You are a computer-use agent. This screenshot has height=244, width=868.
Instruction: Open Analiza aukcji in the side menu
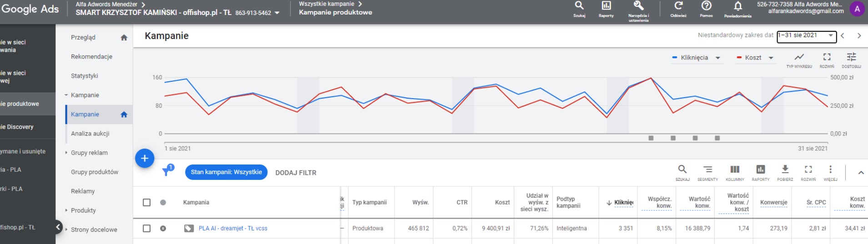coord(90,134)
